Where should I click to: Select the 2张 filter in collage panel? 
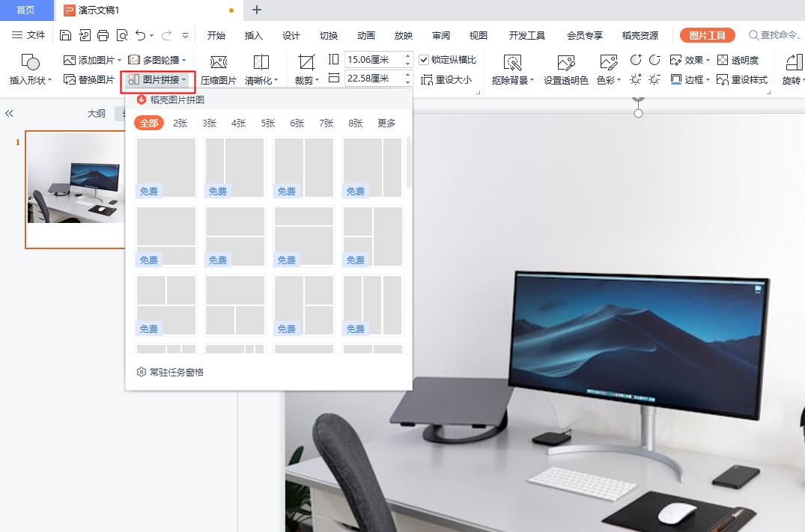tap(180, 123)
